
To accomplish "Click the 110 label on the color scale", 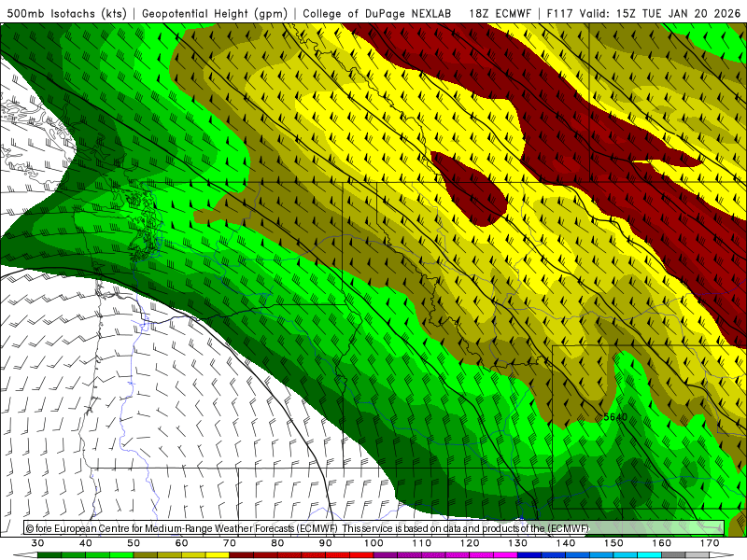I will 422,543.
